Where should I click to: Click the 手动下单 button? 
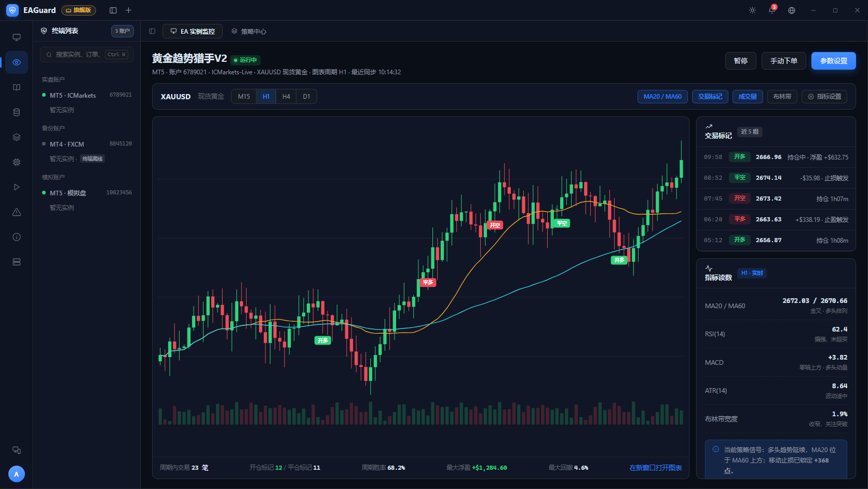click(x=784, y=61)
